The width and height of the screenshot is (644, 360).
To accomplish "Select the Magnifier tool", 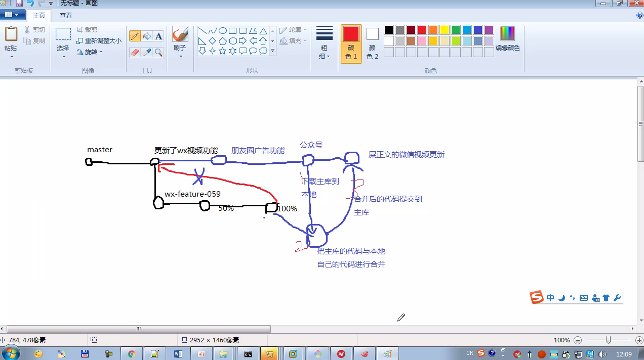I will click(158, 52).
